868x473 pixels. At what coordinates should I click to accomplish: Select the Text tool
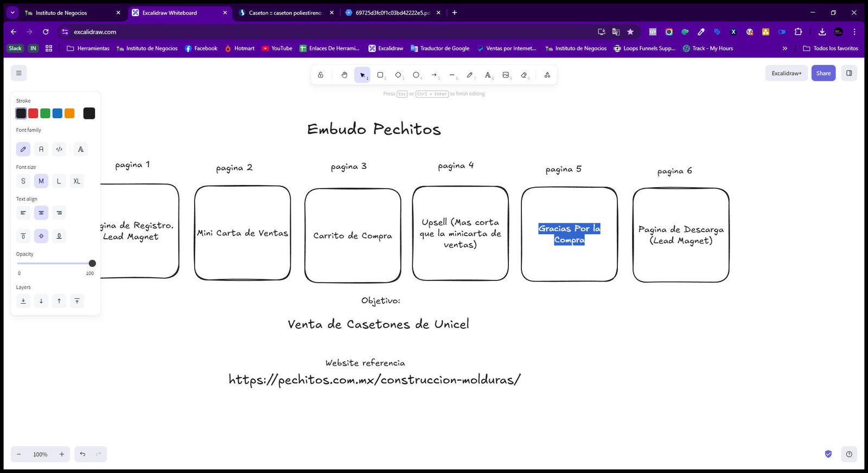coord(488,75)
